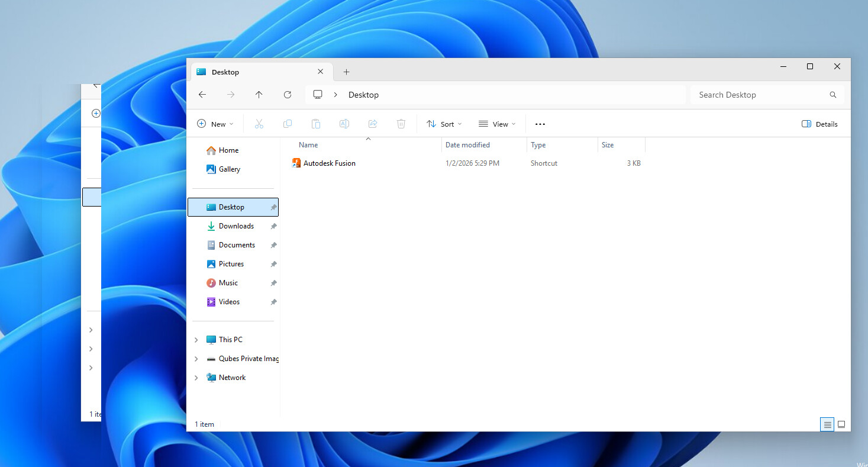
Task: Click the Up directory arrow
Action: click(x=259, y=95)
